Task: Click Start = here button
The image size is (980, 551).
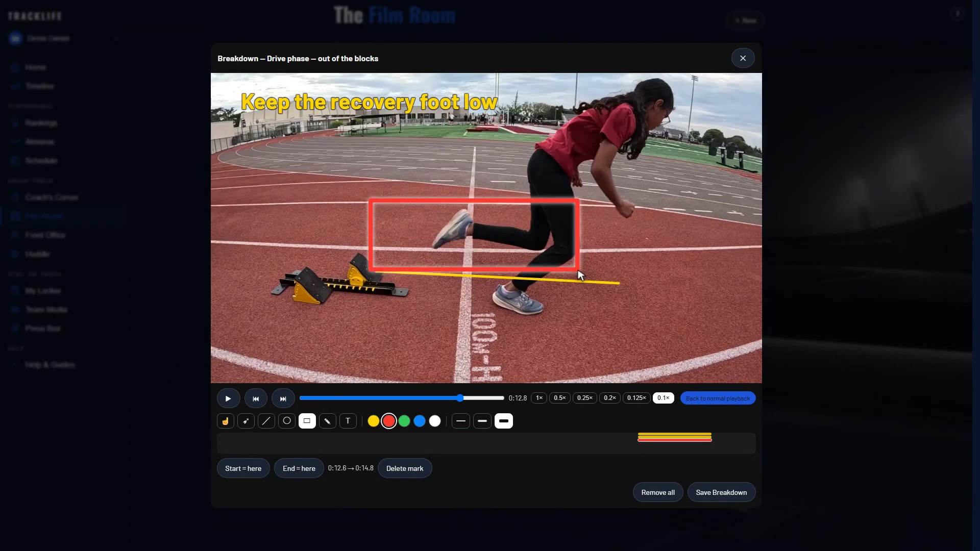Action: (243, 468)
